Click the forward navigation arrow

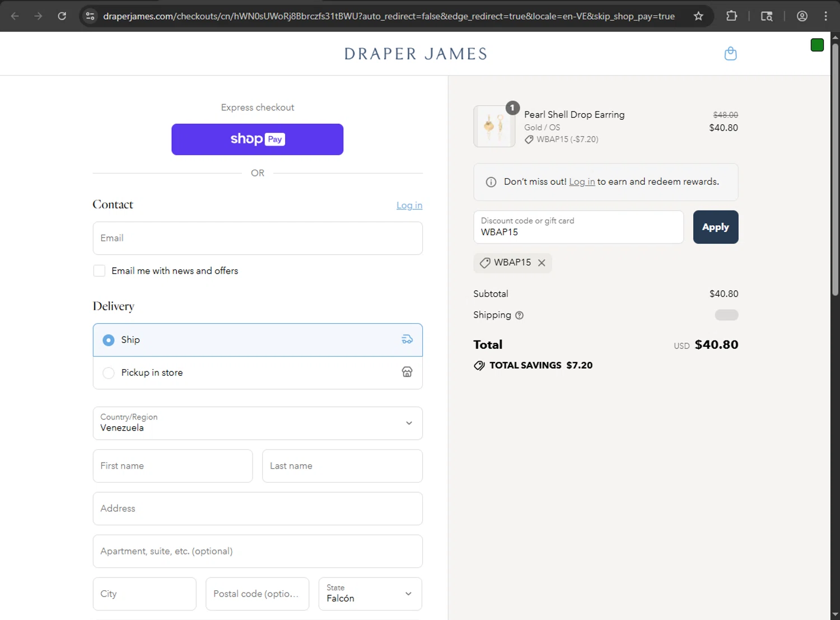pos(38,16)
